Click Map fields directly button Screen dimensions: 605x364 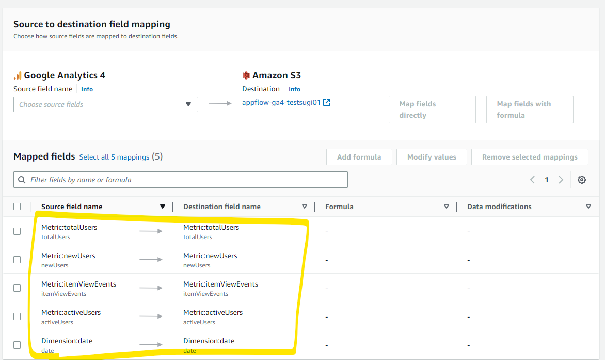432,109
